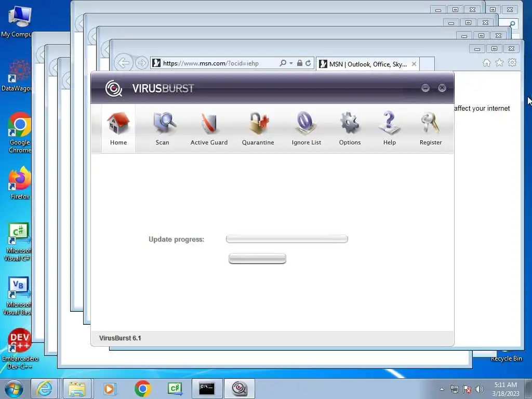Open Windows Media Player from taskbar
Viewport: 532px width, 399px height.
point(110,389)
